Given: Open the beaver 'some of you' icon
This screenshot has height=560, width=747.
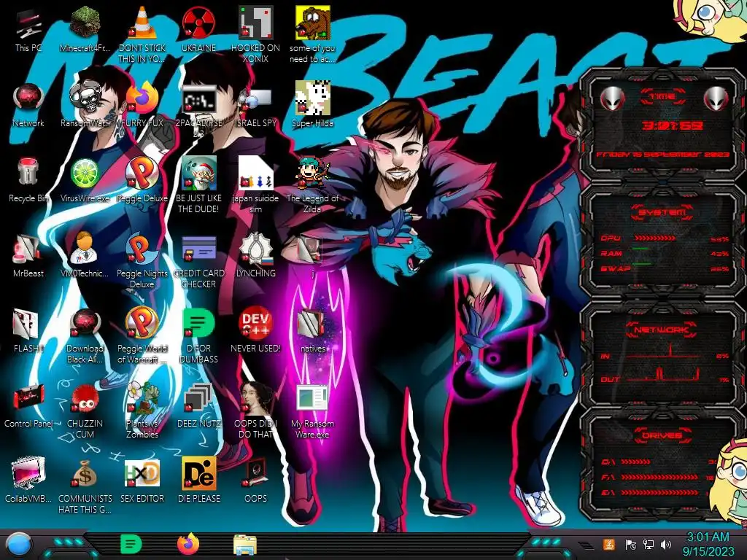Looking at the screenshot, I should [x=312, y=23].
